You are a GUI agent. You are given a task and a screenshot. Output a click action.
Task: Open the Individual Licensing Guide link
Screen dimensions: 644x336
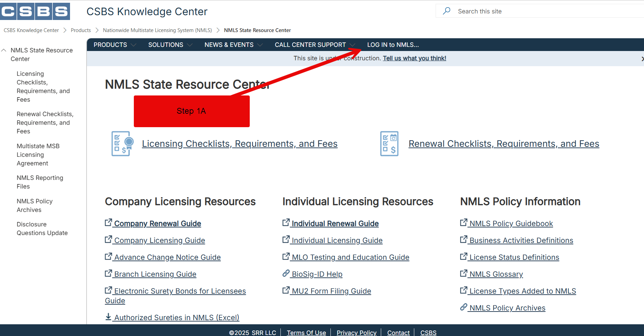click(337, 240)
